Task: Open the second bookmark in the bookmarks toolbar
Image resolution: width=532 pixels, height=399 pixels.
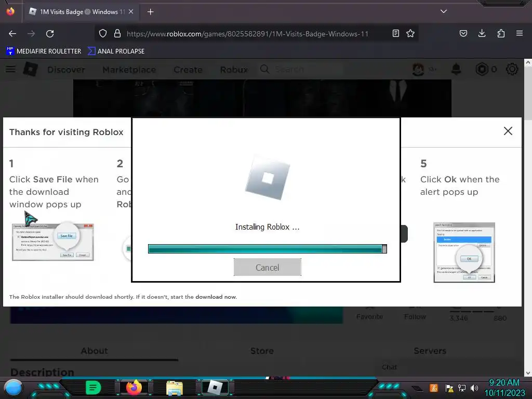Action: [116, 51]
